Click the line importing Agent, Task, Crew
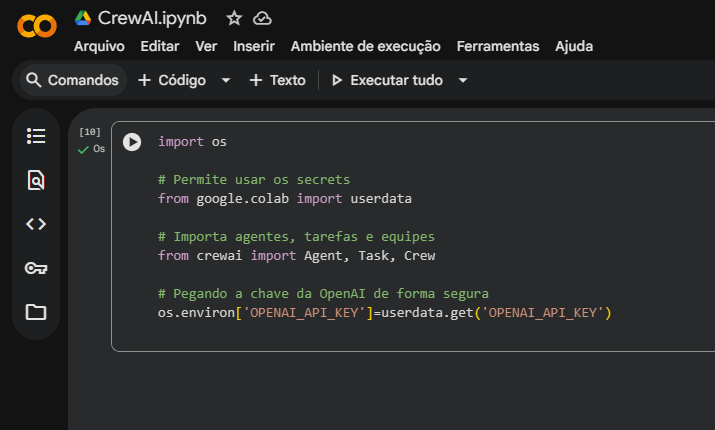Image resolution: width=715 pixels, height=430 pixels. (x=296, y=256)
